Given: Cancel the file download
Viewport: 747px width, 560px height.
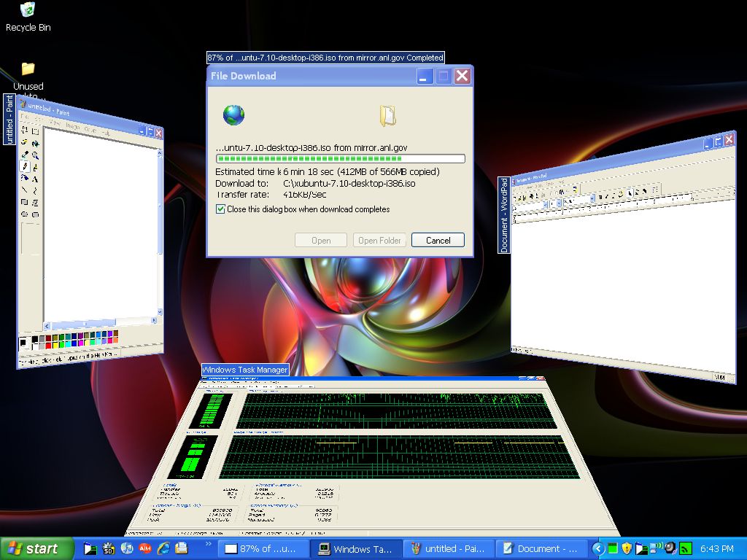Looking at the screenshot, I should [438, 240].
